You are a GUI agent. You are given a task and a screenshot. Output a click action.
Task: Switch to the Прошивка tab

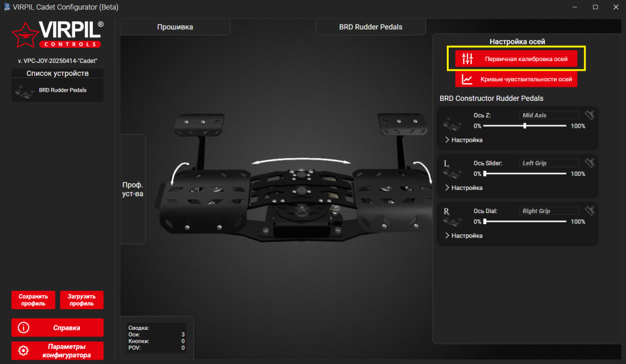tap(175, 27)
